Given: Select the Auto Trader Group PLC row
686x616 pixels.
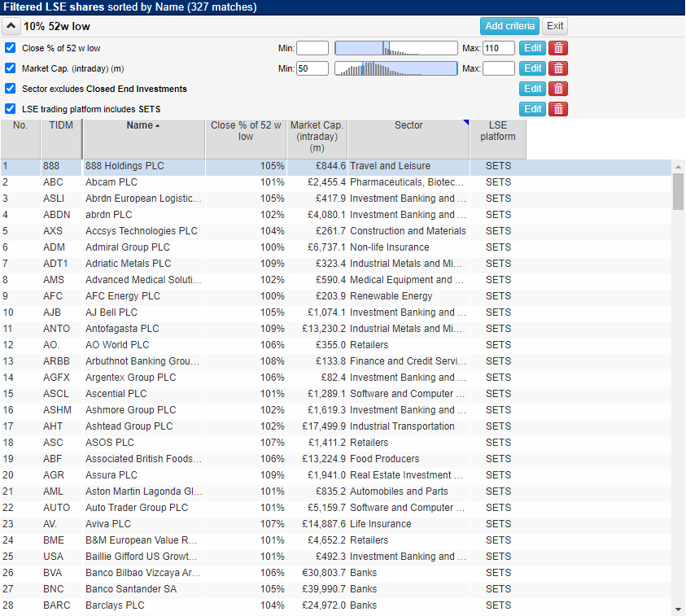Looking at the screenshot, I should point(336,508).
